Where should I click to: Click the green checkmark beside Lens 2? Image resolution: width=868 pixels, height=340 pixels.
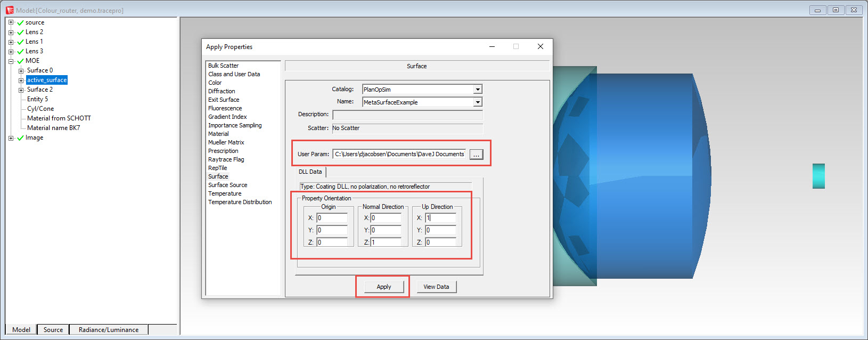(20, 33)
